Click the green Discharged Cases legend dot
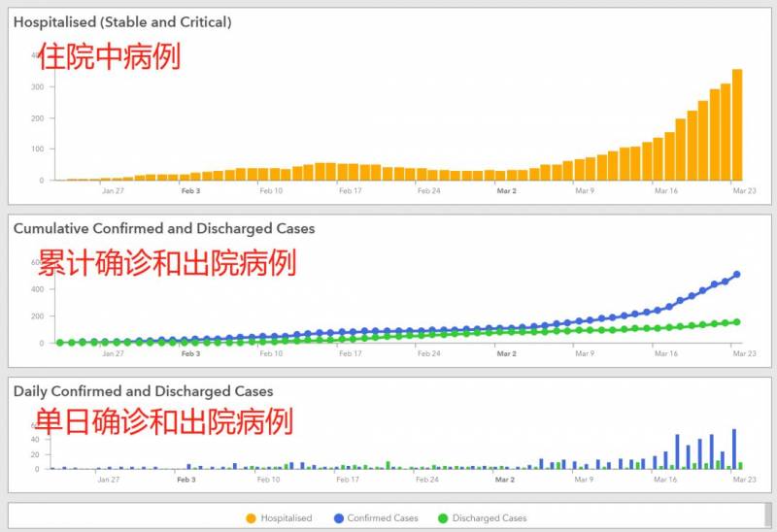This screenshot has width=777, height=532. tap(443, 518)
